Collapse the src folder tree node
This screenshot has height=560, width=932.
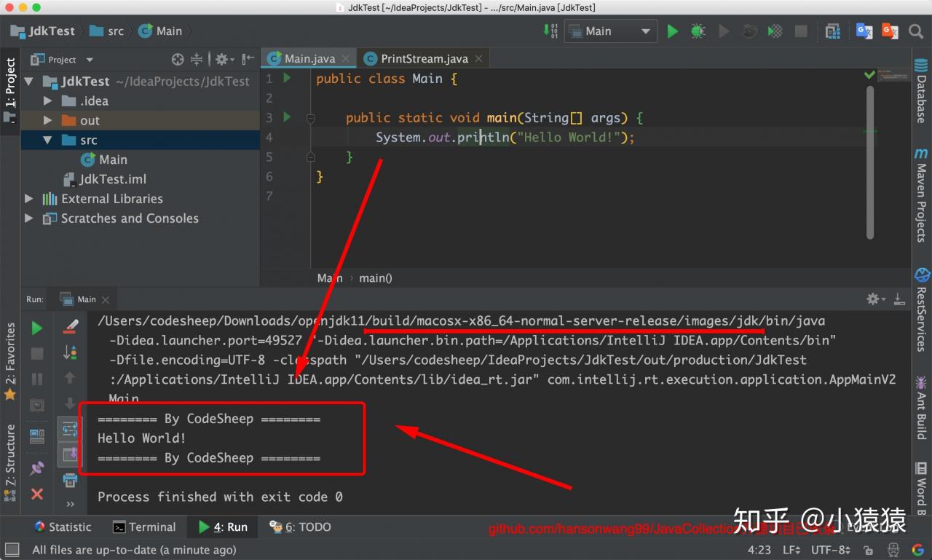pos(48,140)
